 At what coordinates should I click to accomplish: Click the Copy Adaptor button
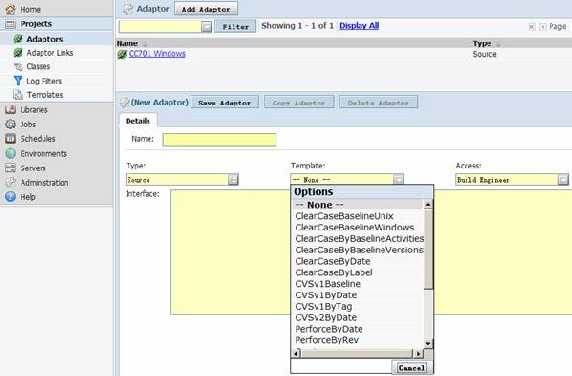click(299, 103)
